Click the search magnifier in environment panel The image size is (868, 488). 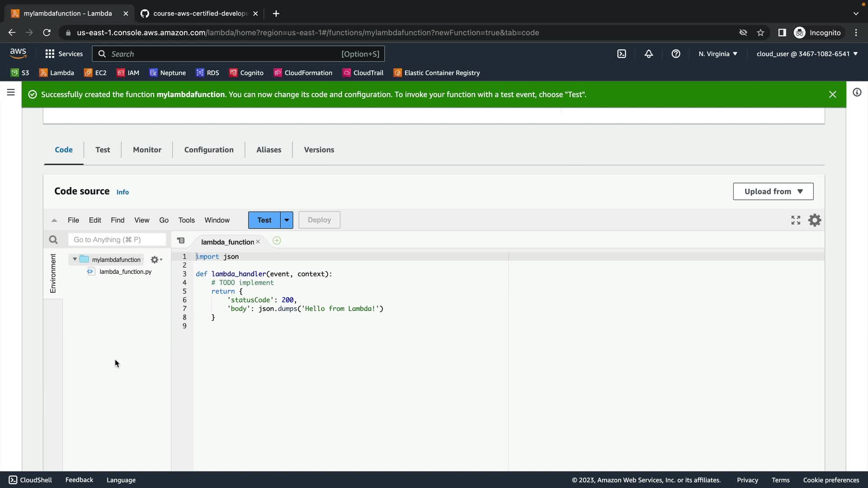point(53,240)
